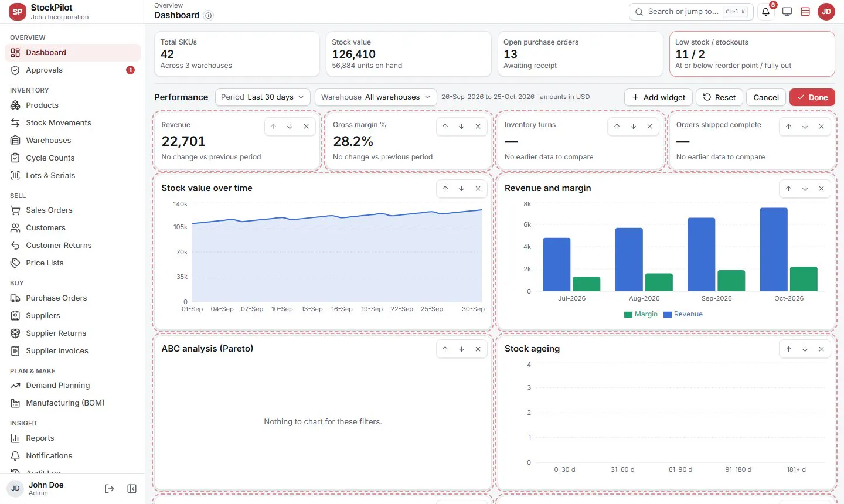Remove the Gross margin % widget

[x=478, y=127]
